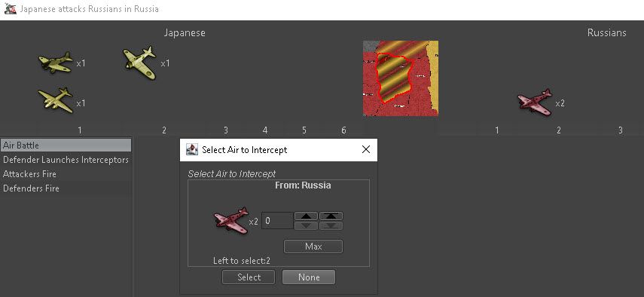Viewport: 644px width, 297px height.
Task: Jump interceptor count to maximum arrow
Action: (x=331, y=216)
